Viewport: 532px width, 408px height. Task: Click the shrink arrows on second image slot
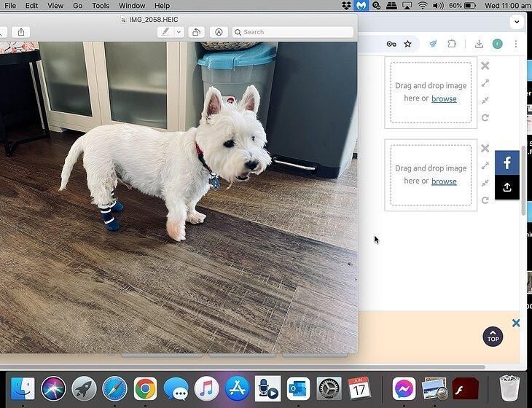tap(485, 183)
